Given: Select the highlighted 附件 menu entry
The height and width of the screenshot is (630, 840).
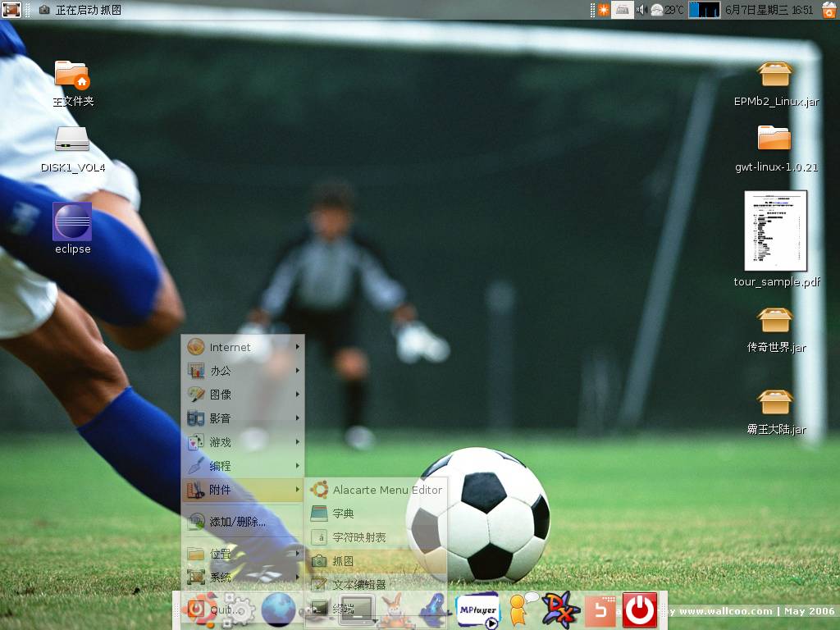Looking at the screenshot, I should point(243,490).
